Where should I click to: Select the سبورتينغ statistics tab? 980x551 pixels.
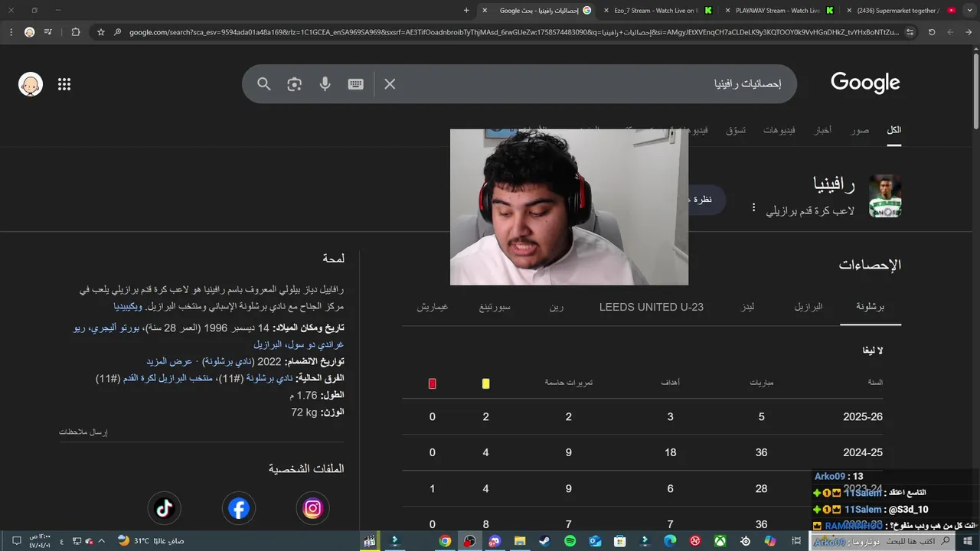coord(495,307)
